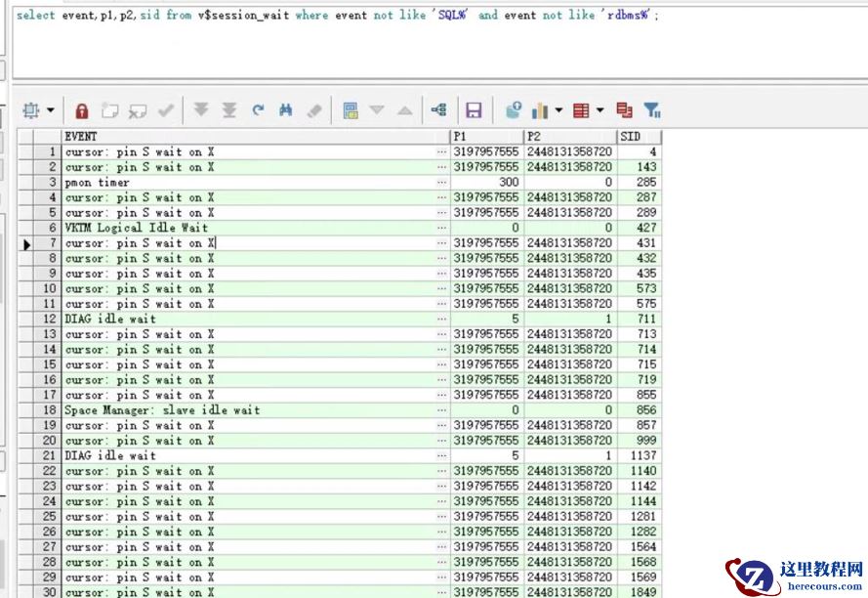This screenshot has height=598, width=868.
Task: Click P2 cell in row with SID 143
Action: click(x=570, y=167)
